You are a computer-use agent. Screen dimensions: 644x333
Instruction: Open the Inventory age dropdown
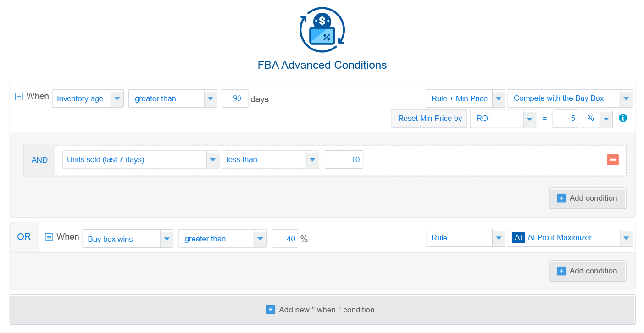pos(88,98)
